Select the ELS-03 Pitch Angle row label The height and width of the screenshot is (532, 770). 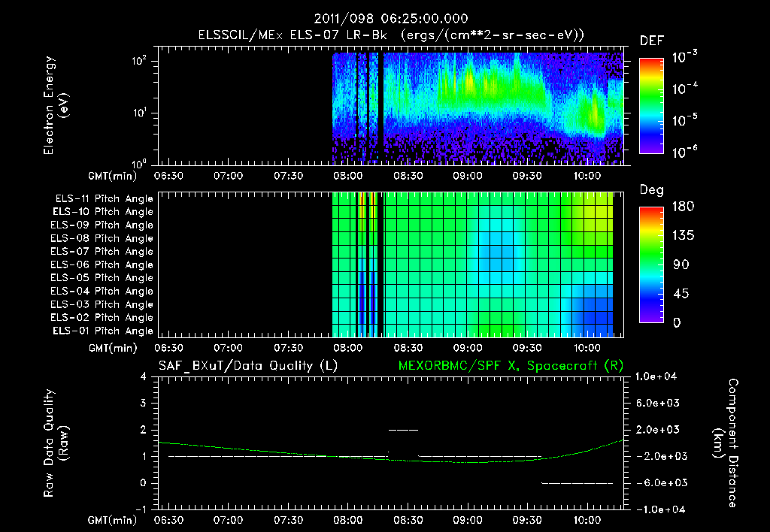pyautogui.click(x=102, y=305)
